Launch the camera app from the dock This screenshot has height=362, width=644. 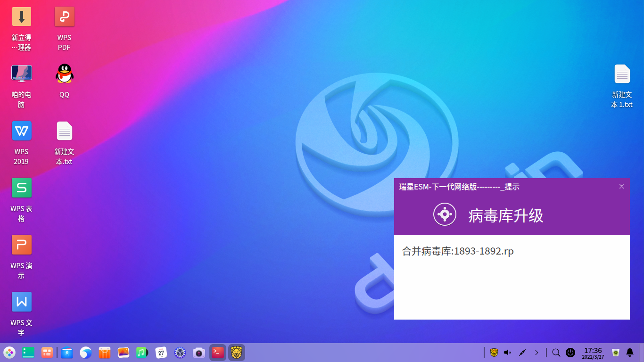click(x=199, y=353)
